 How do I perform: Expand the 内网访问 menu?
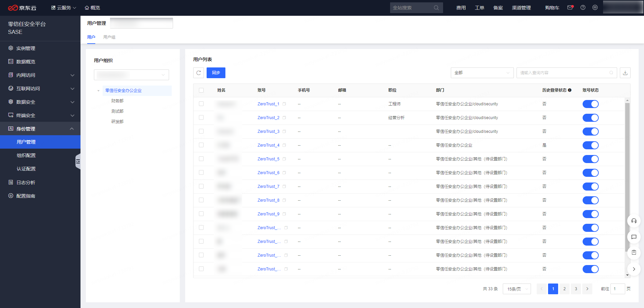click(x=40, y=75)
